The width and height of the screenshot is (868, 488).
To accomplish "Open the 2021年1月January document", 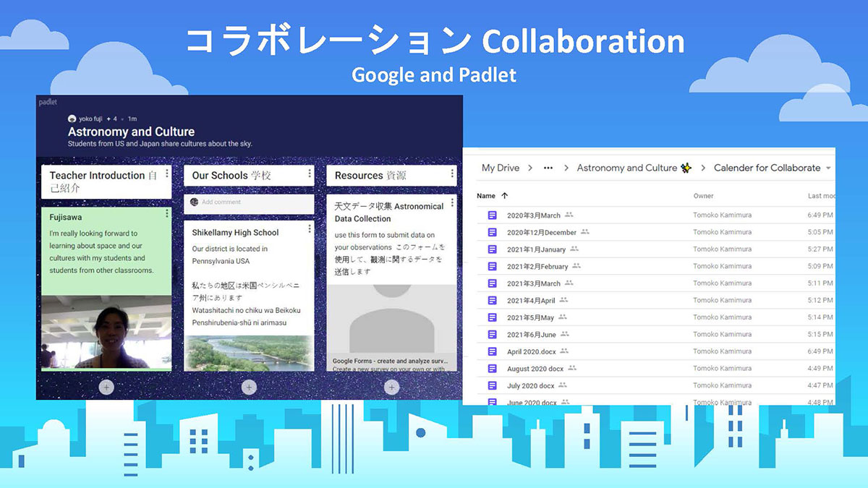I will click(x=537, y=249).
